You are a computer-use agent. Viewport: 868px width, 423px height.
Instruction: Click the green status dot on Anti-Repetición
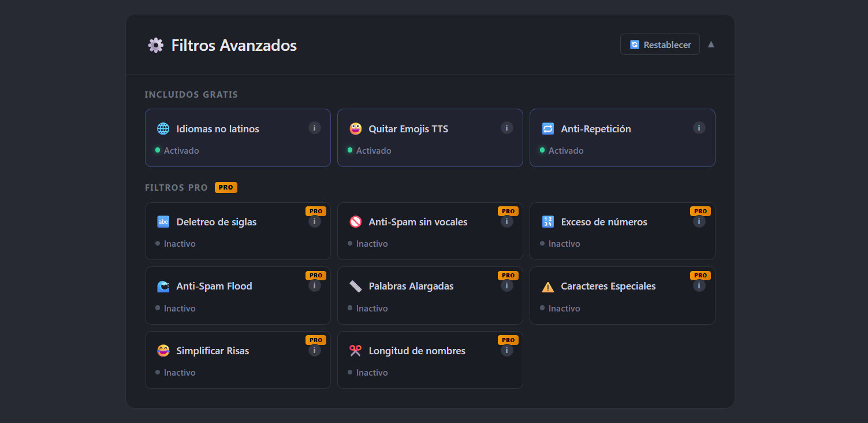coord(542,150)
